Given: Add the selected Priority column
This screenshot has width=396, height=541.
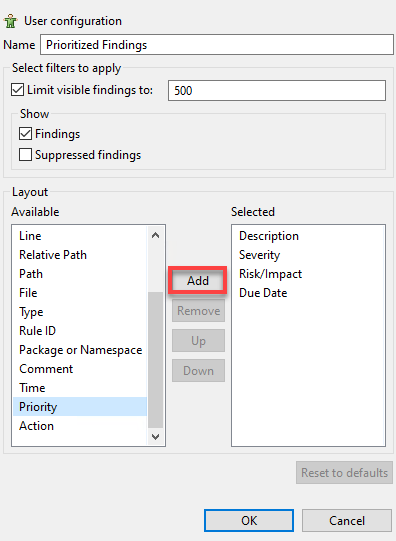Looking at the screenshot, I should (x=198, y=281).
